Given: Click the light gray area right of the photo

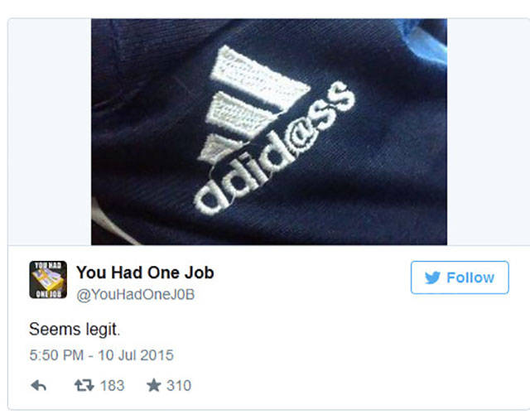Looking at the screenshot, I should tap(489, 132).
